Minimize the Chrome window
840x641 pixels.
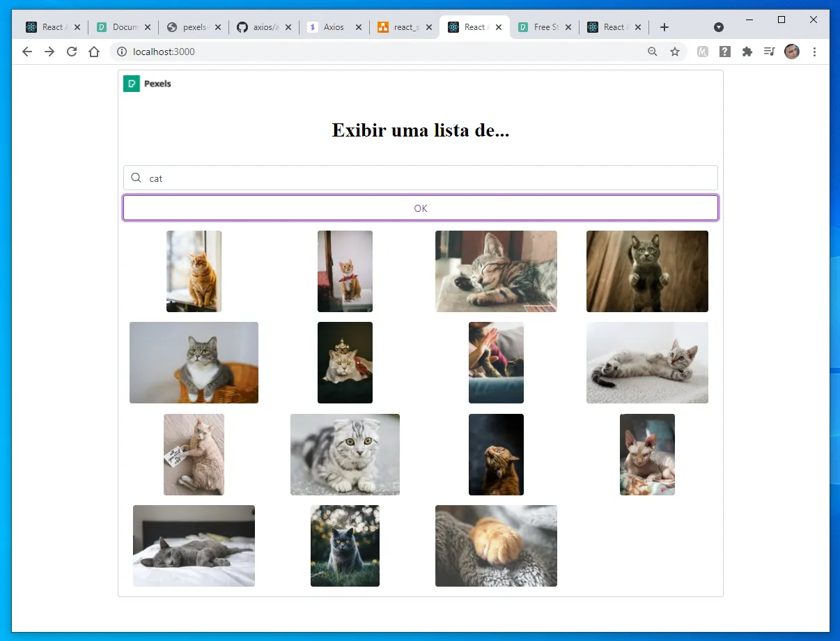pyautogui.click(x=749, y=20)
